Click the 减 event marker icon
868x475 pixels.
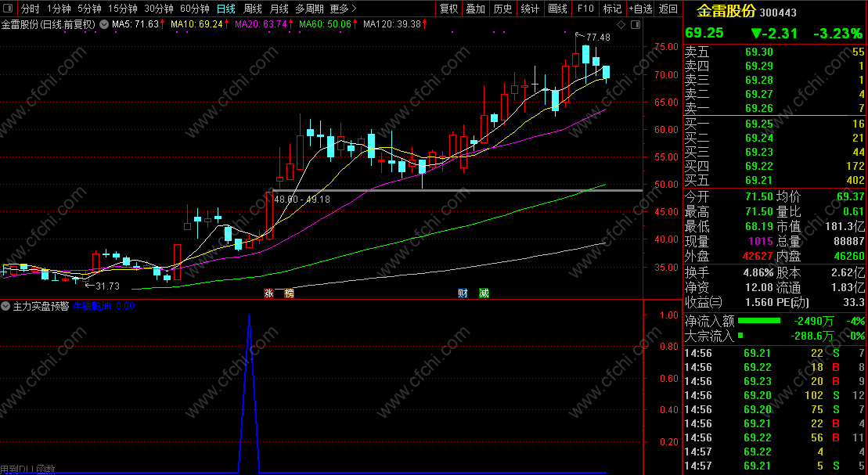coord(484,293)
